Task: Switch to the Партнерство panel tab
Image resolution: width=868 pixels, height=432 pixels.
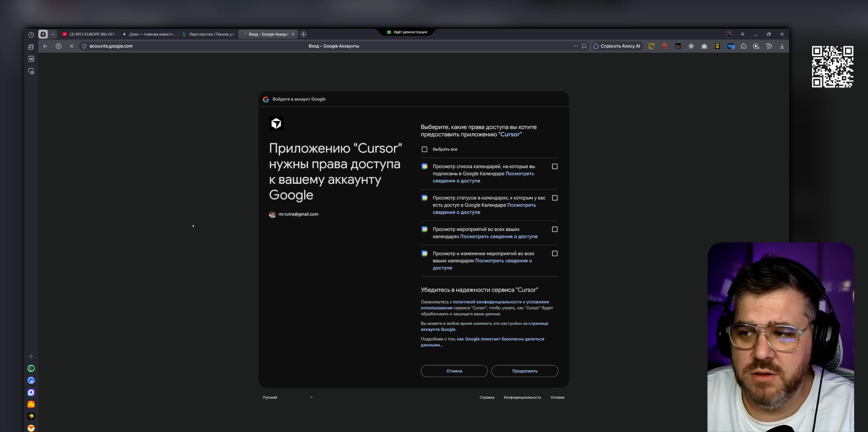Action: tap(208, 34)
